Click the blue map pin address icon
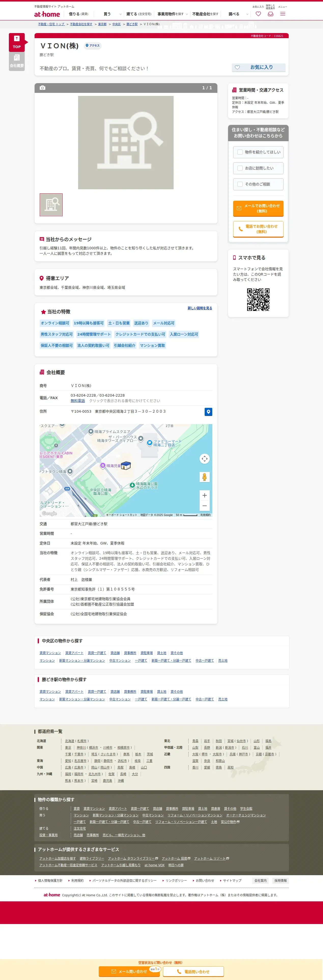323x980 pixels. (208, 412)
